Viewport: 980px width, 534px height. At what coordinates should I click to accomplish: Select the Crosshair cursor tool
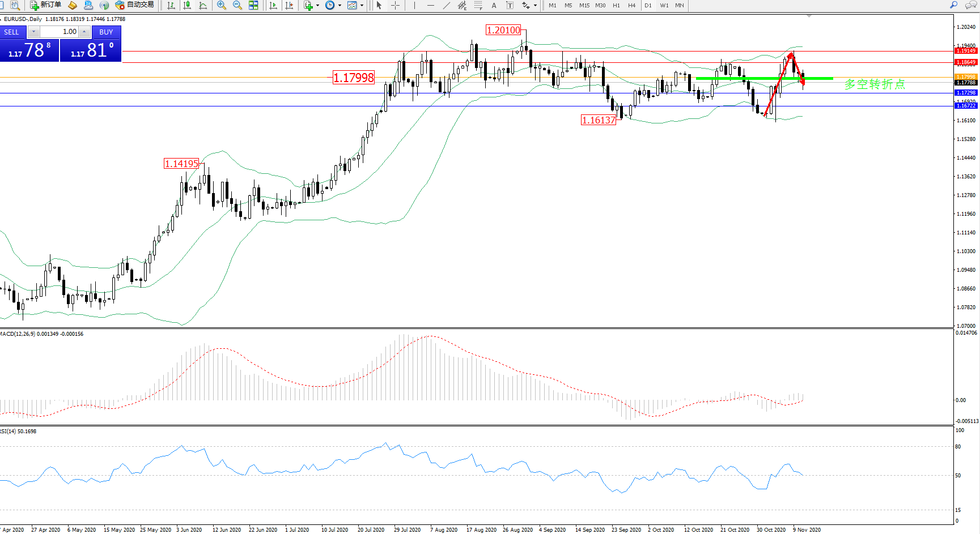(x=396, y=5)
